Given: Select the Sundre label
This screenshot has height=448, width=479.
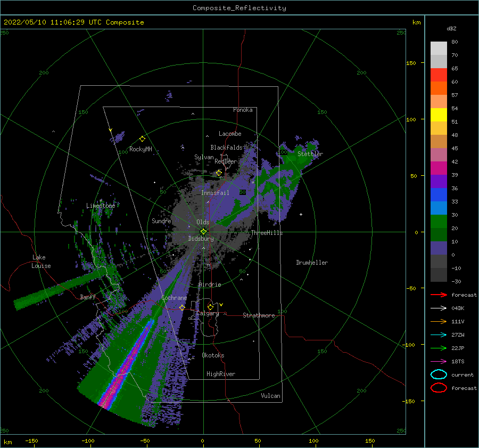Looking at the screenshot, I should pyautogui.click(x=162, y=221).
